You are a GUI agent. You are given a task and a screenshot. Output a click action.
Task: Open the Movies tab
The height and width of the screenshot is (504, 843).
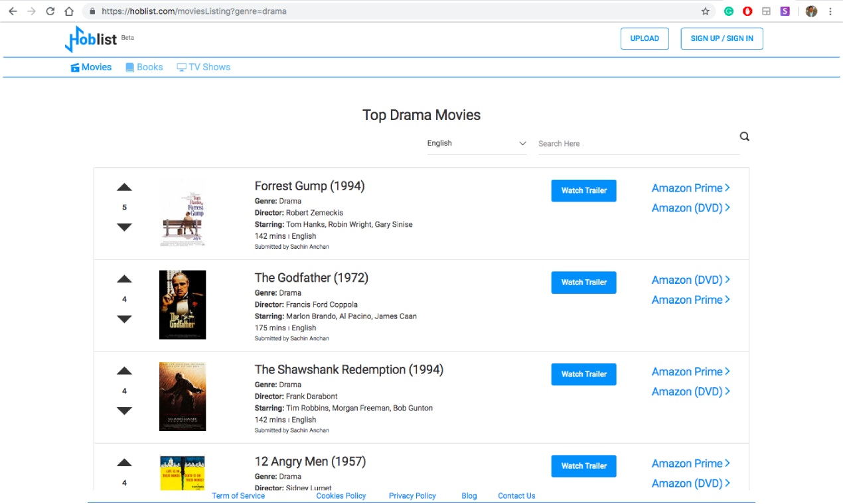point(91,67)
